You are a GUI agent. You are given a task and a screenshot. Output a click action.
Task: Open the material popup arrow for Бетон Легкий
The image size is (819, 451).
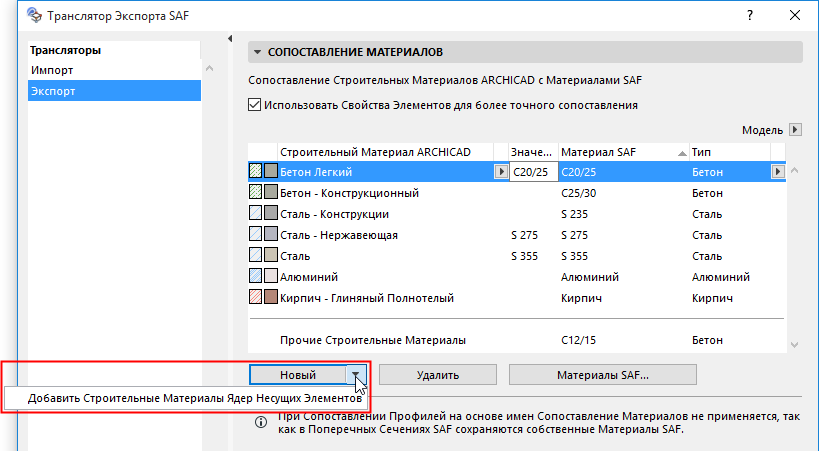point(501,171)
